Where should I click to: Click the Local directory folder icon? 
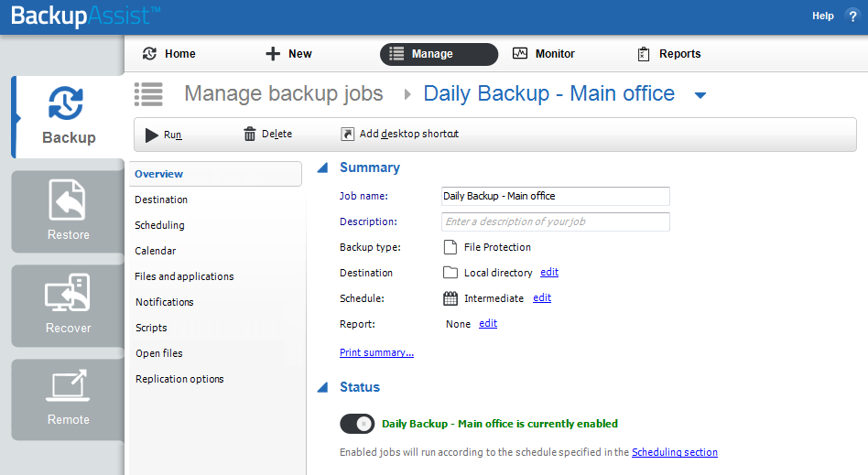(x=450, y=273)
